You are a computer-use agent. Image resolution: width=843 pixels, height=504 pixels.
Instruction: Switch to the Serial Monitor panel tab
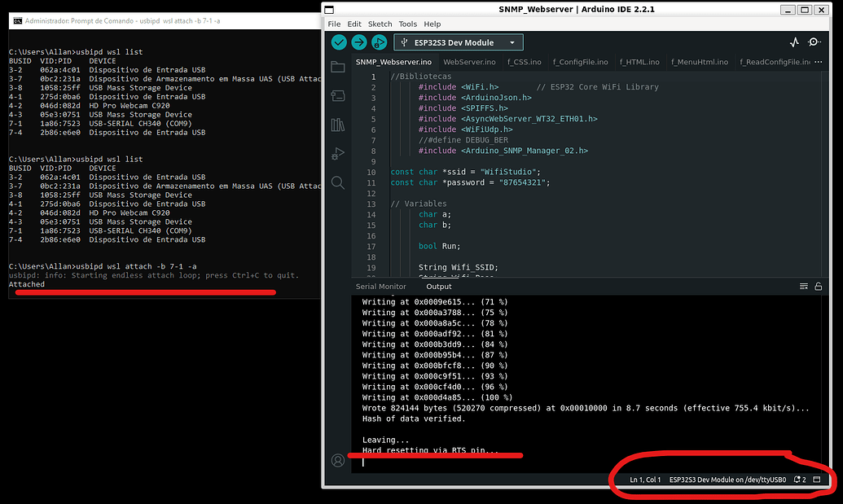point(380,287)
